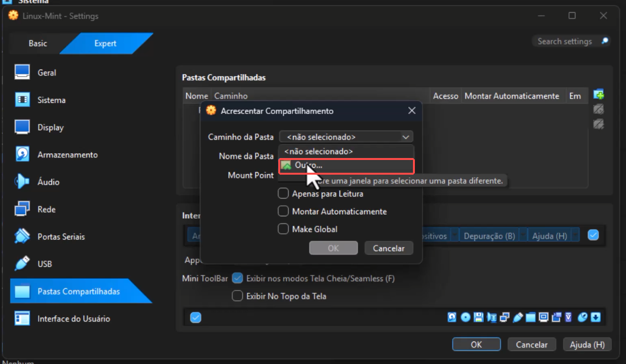Open the Caminho da Pasta combo box
626x364 pixels.
pos(346,137)
